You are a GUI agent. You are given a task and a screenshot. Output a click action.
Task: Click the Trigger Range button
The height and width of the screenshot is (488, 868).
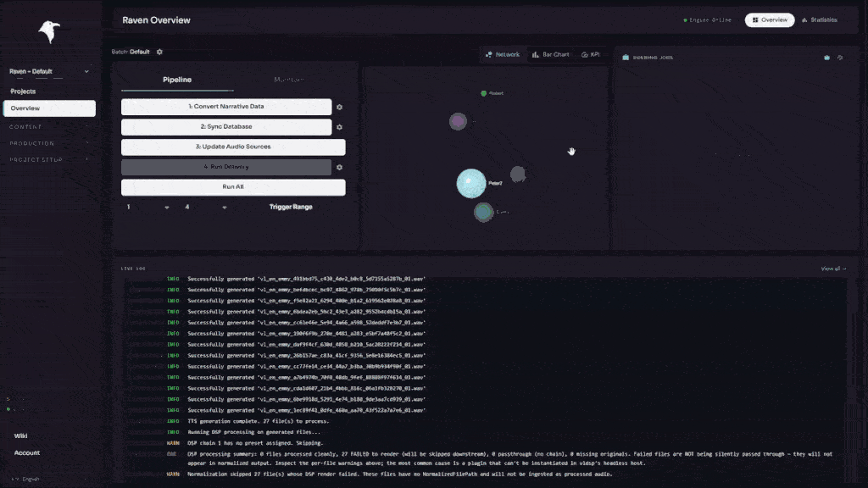291,207
